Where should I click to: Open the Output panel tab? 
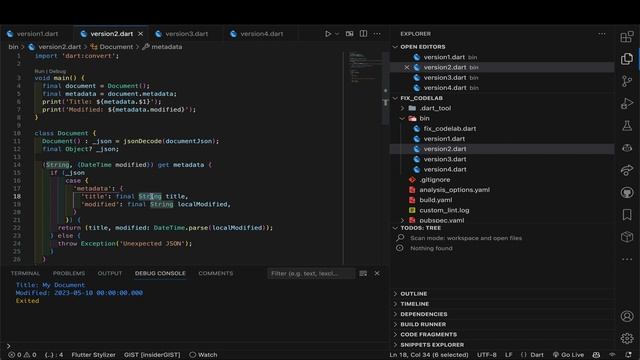pos(110,273)
